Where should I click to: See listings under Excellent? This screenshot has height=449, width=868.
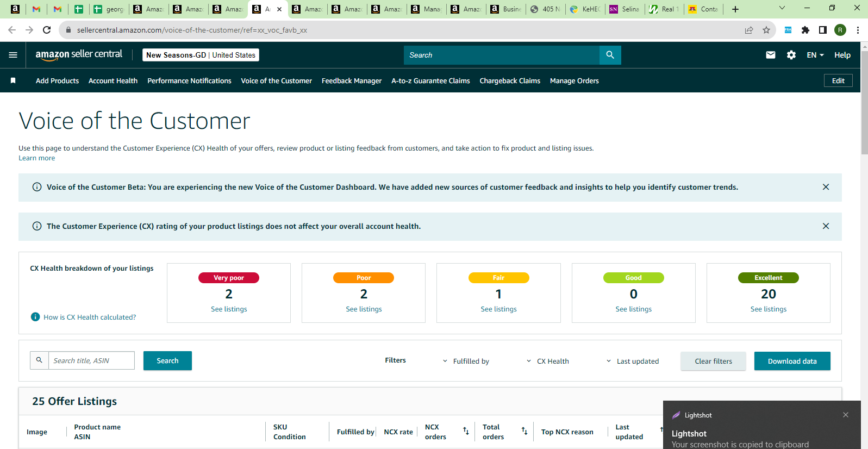coord(768,309)
